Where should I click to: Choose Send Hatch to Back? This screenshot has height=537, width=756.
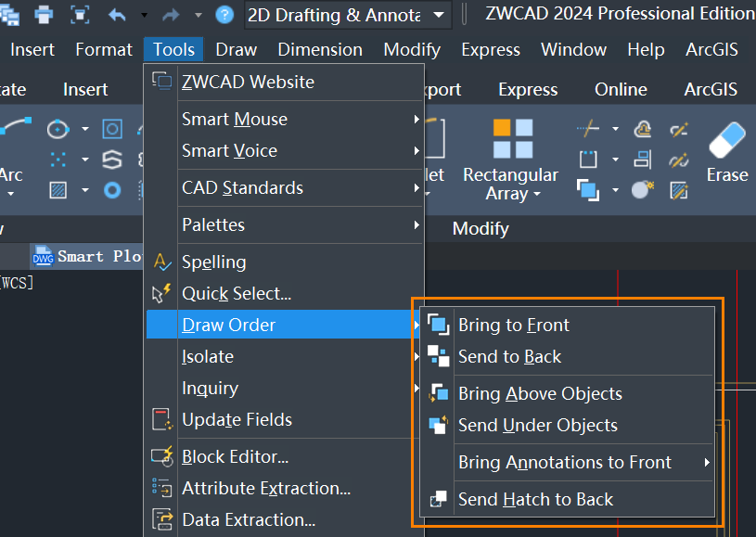click(x=568, y=499)
